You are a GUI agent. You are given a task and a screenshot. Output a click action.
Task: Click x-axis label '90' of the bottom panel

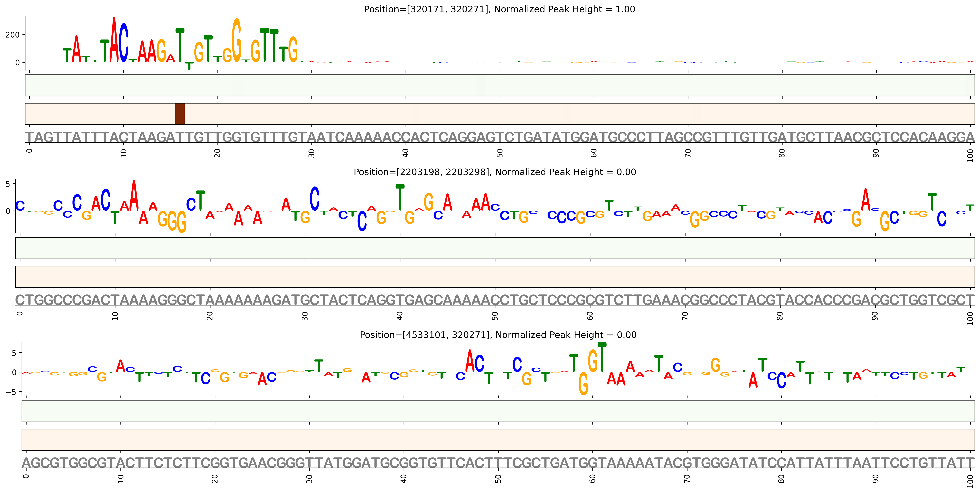876,479
